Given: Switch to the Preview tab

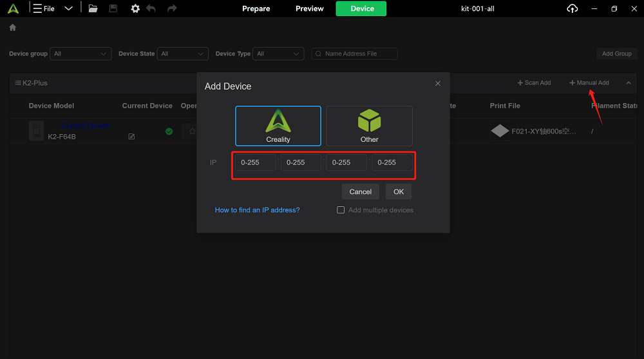Looking at the screenshot, I should tap(310, 8).
